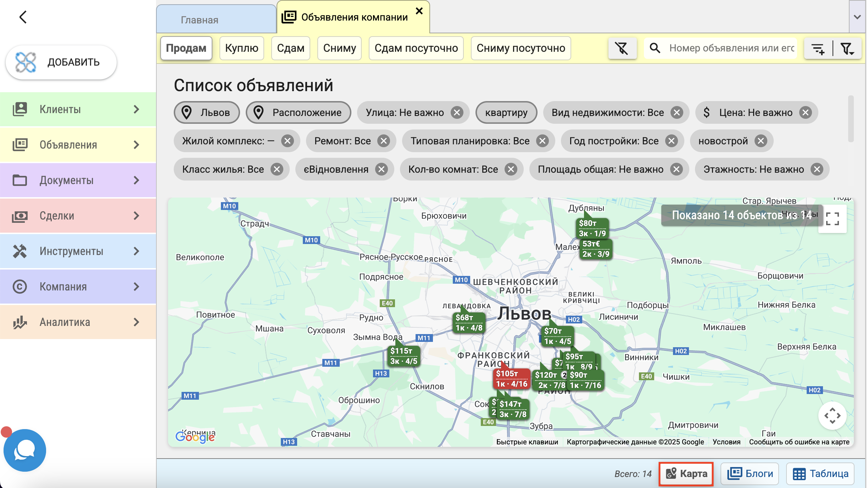Remove the Улица: Не важно filter
Viewport: 868px width, 488px height.
tap(457, 112)
